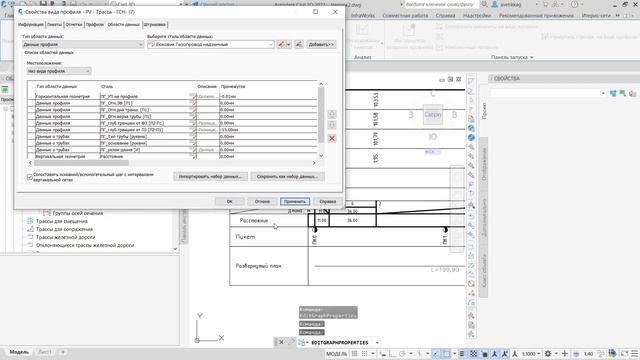The height and width of the screenshot is (360, 640).
Task: Click the Добавить>> button
Action: coord(321,44)
